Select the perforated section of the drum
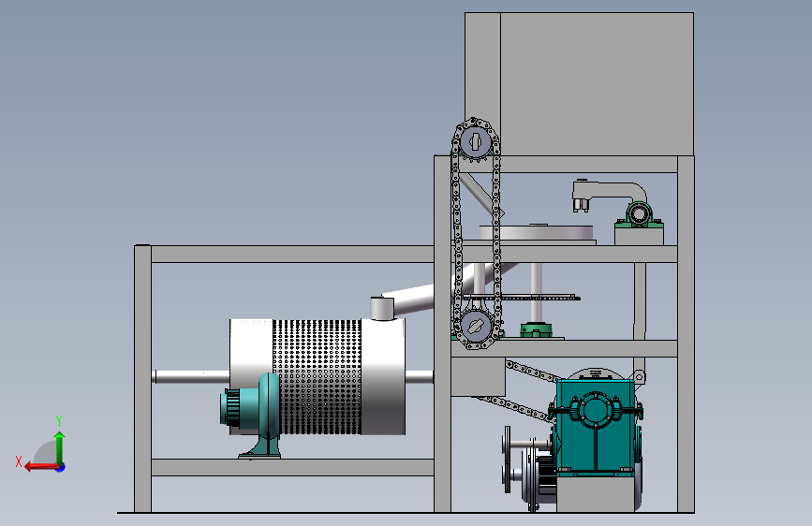 [317, 376]
